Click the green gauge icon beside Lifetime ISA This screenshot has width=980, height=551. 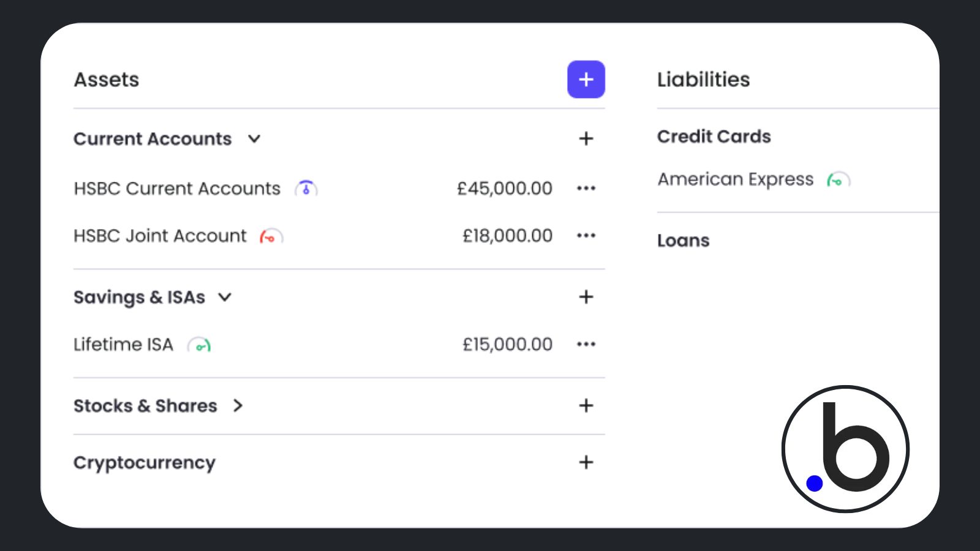click(x=200, y=345)
